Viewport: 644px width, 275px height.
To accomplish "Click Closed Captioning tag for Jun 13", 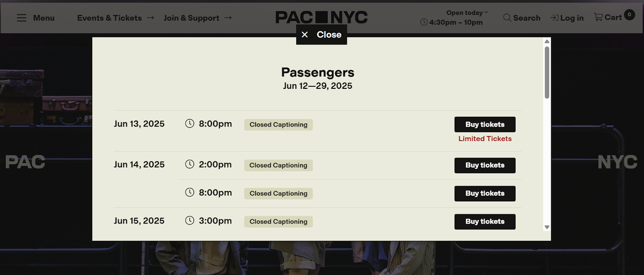I will tap(278, 124).
